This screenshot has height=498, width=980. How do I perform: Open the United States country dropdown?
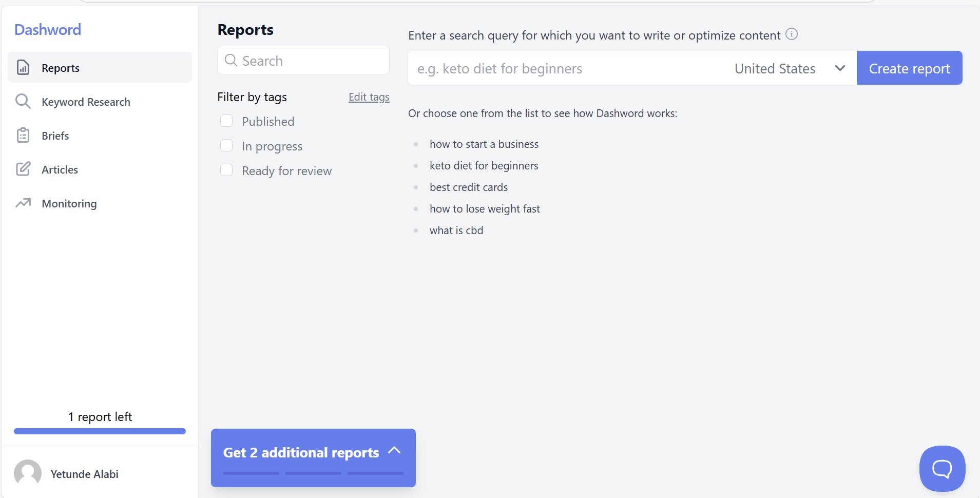790,68
